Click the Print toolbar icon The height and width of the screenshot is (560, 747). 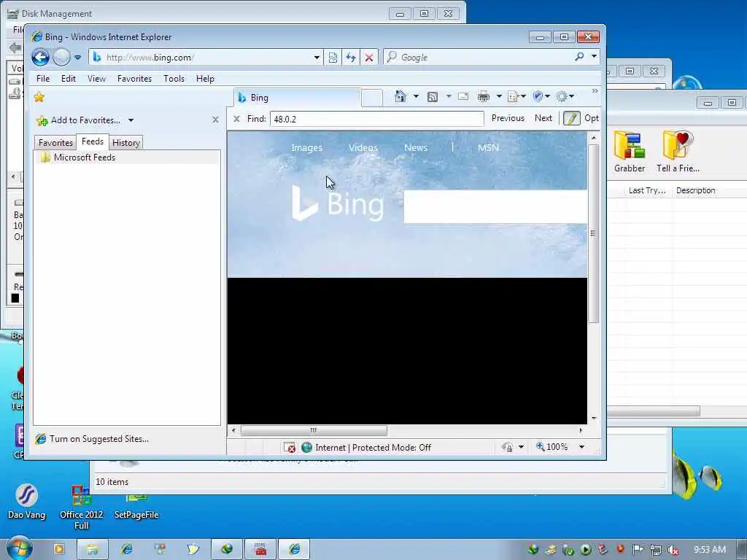(x=484, y=97)
